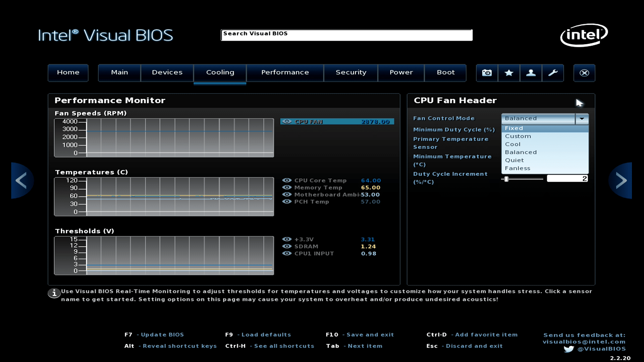The width and height of the screenshot is (644, 362).
Task: Toggle visibility of CPU Core Temp
Action: click(x=287, y=180)
